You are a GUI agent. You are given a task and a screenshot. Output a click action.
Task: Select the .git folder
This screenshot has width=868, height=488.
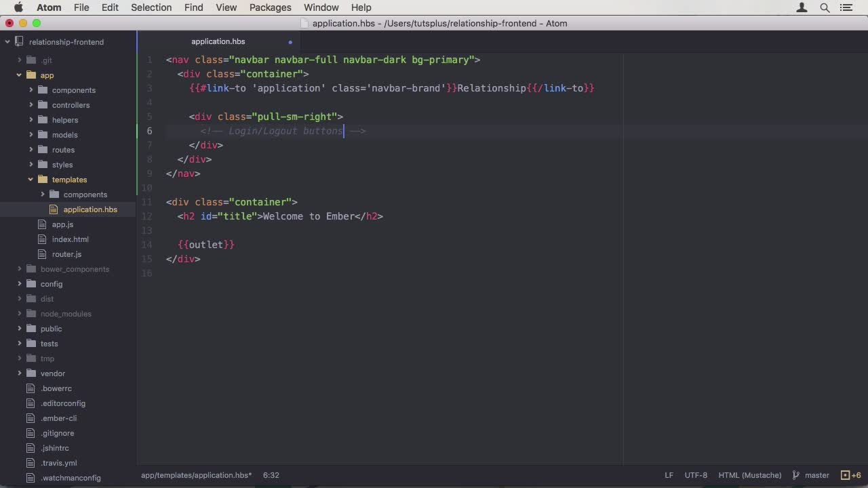46,60
